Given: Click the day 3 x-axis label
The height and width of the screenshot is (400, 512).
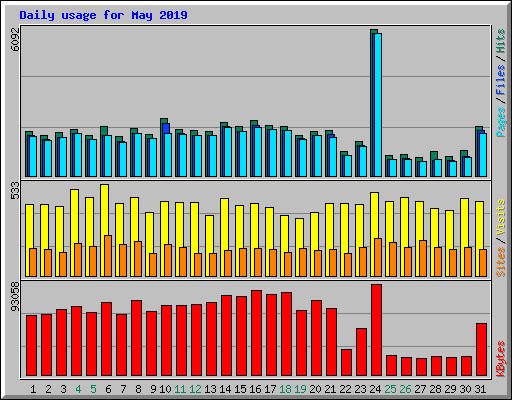Looking at the screenshot, I should coord(63,389).
